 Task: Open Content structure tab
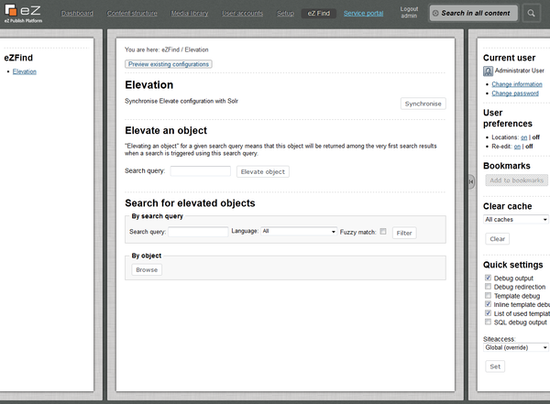(x=132, y=13)
